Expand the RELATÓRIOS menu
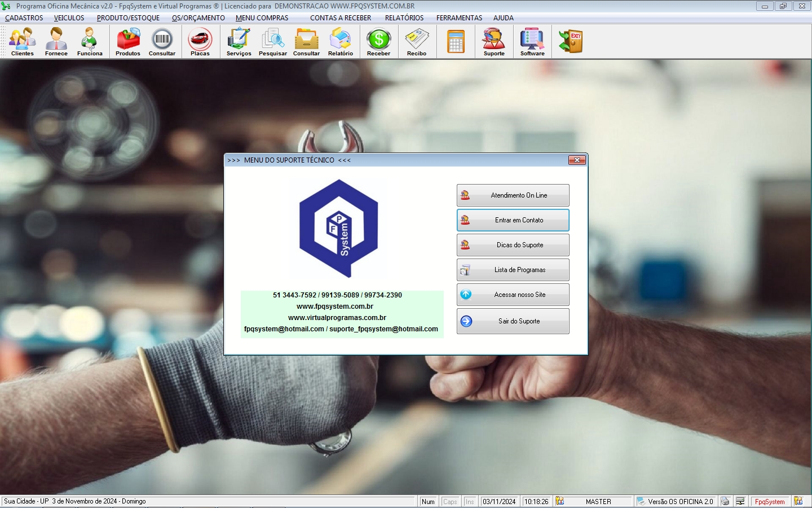812x508 pixels. pos(404,18)
